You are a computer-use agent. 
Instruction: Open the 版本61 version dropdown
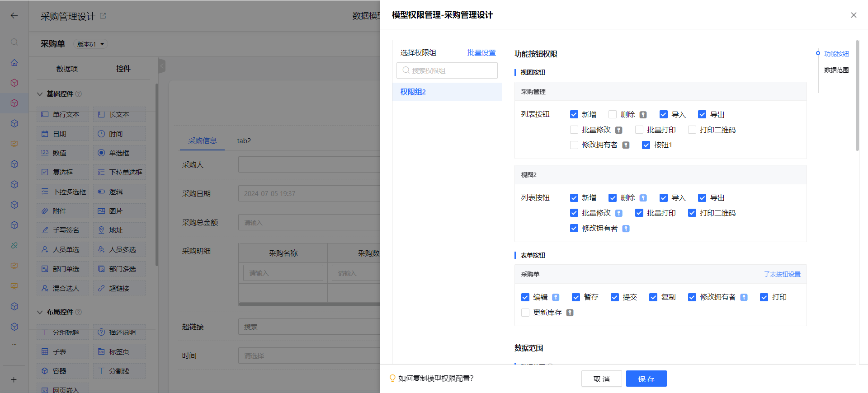click(90, 44)
